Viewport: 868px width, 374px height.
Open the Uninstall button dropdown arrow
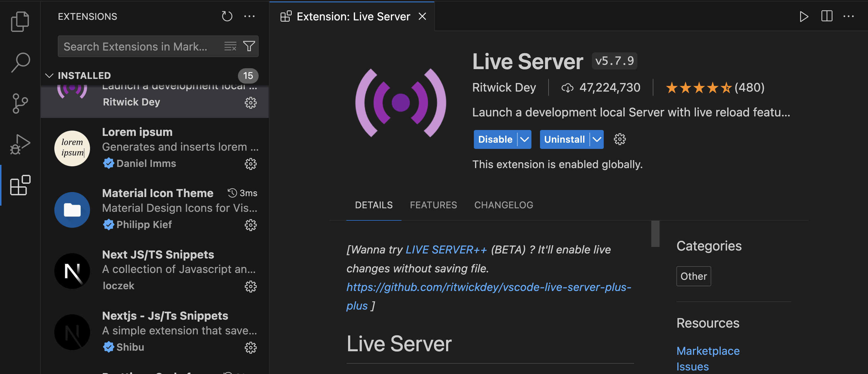tap(597, 139)
